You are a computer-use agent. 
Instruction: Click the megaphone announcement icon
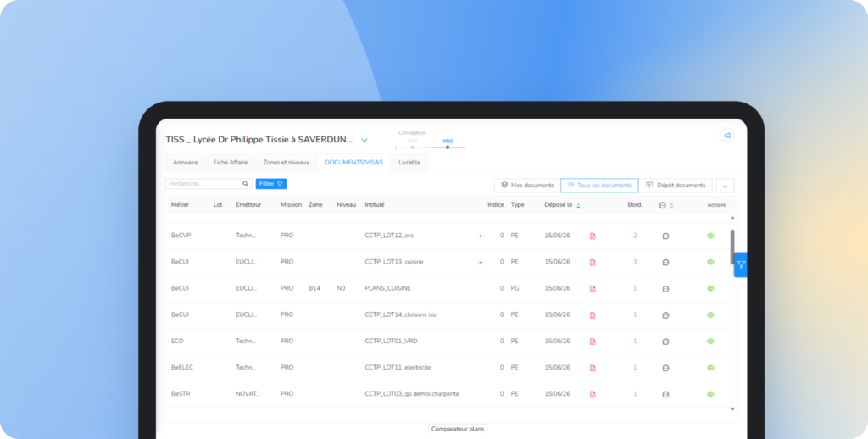tap(726, 135)
